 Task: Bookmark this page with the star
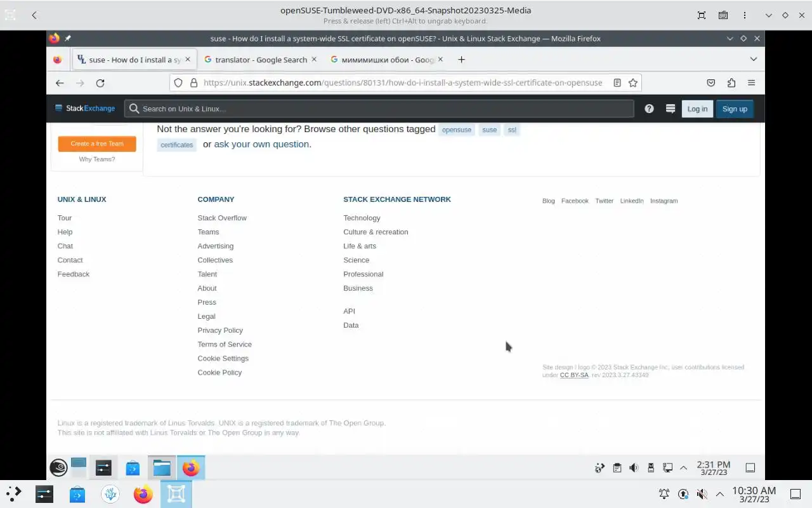point(632,83)
